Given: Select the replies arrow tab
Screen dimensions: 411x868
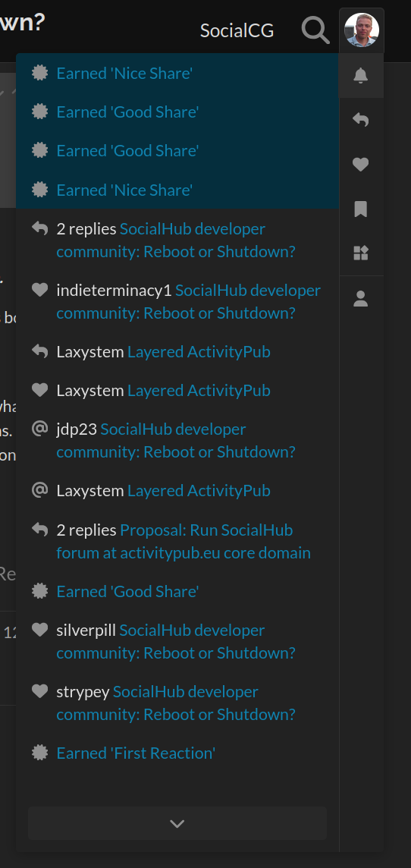Looking at the screenshot, I should (361, 120).
